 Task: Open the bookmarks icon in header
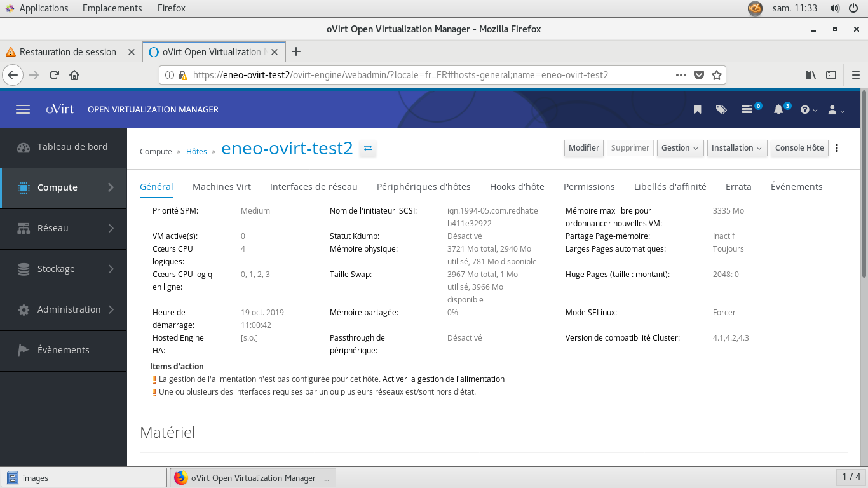pos(697,109)
